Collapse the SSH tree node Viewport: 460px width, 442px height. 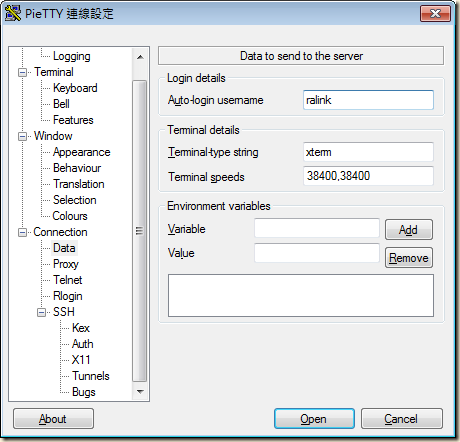tap(42, 312)
